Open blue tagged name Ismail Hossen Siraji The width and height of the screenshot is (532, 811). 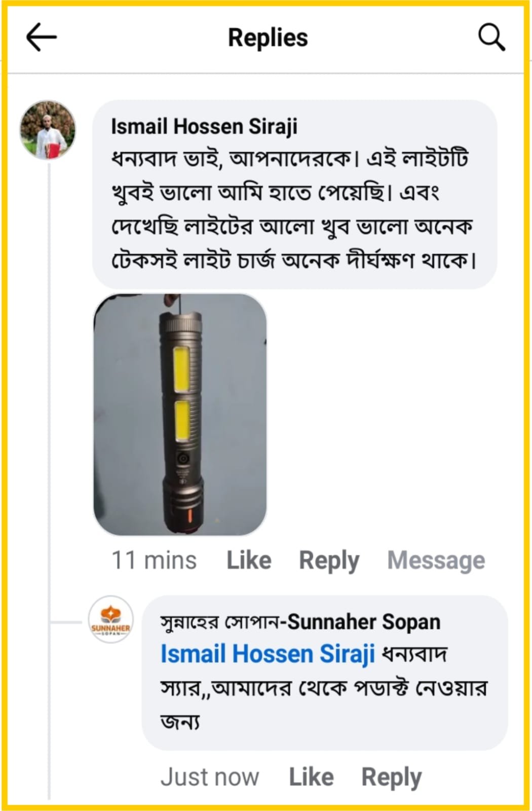point(268,654)
